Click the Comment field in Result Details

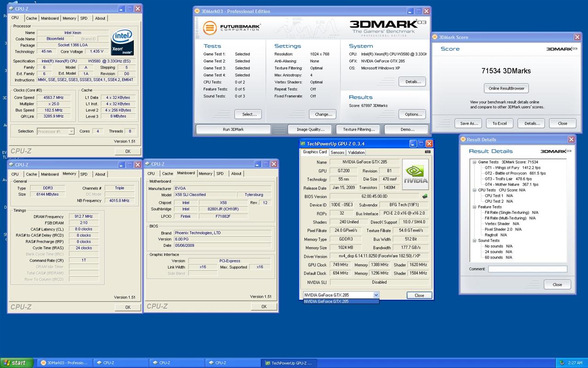pyautogui.click(x=527, y=269)
